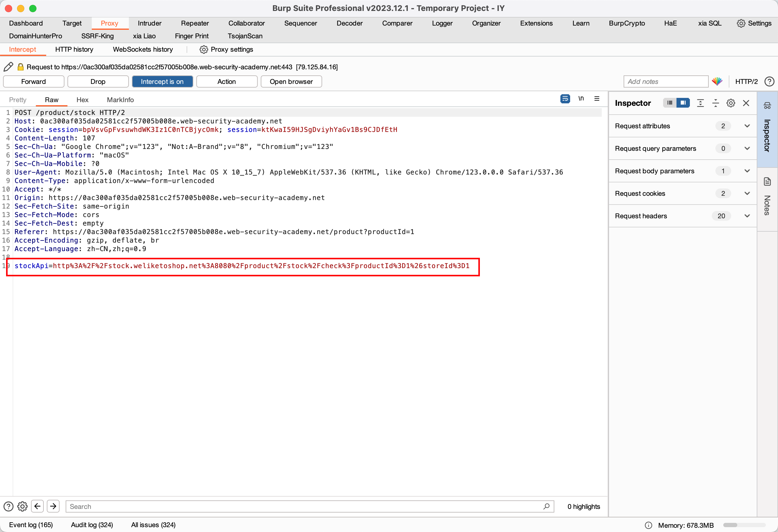The image size is (778, 532).
Task: Open the HTTP history tab
Action: 74,49
